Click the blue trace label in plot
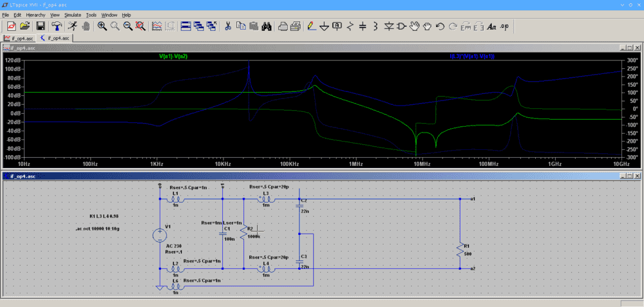644x307 pixels. coord(472,57)
